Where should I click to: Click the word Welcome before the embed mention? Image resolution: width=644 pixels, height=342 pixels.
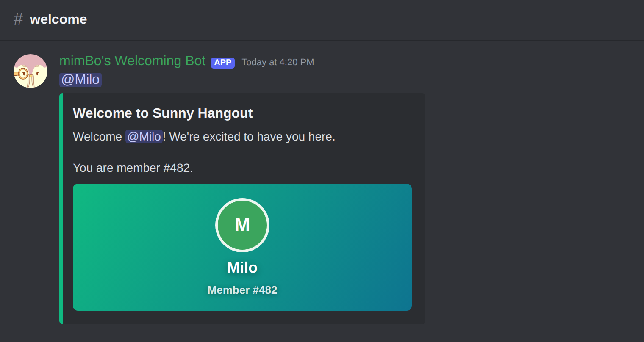(x=97, y=136)
